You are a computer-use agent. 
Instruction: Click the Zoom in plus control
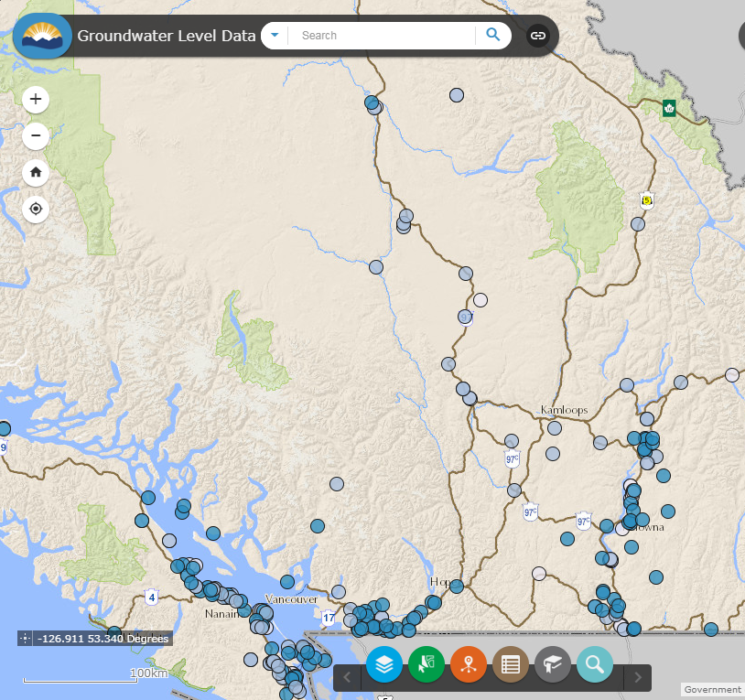pyautogui.click(x=35, y=99)
